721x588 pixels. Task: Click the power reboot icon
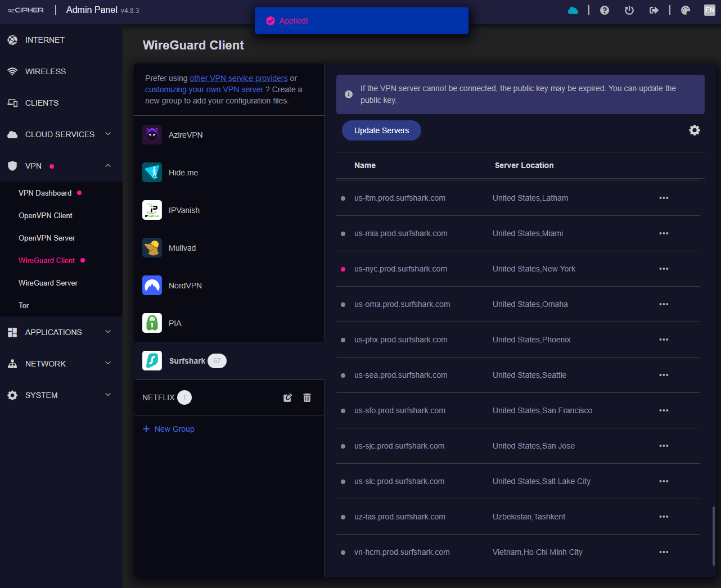tap(629, 10)
